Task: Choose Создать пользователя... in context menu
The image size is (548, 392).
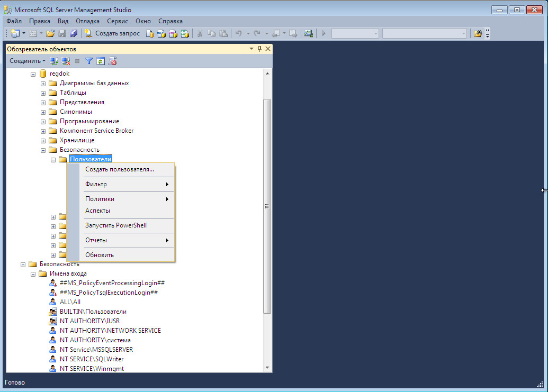Action: pos(121,169)
